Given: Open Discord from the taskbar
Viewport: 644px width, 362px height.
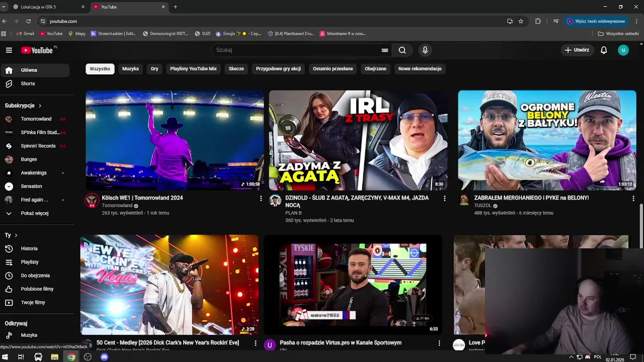Looking at the screenshot, I should click(x=104, y=357).
